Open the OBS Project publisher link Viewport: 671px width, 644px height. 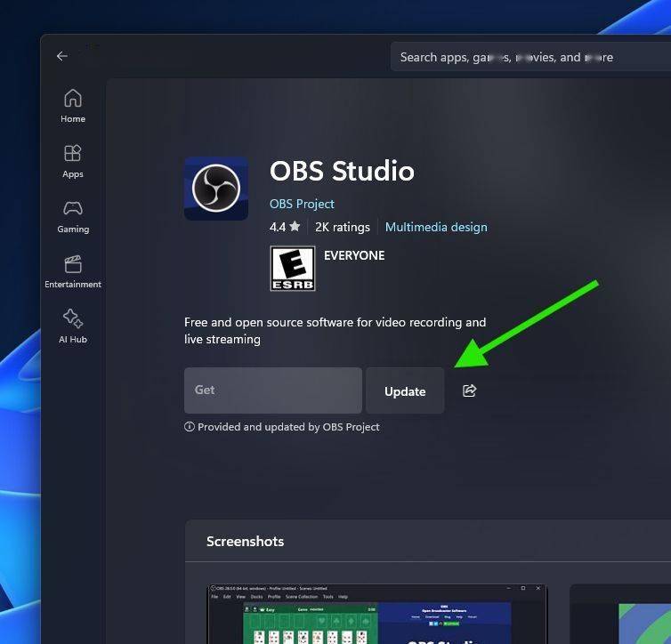(x=302, y=204)
